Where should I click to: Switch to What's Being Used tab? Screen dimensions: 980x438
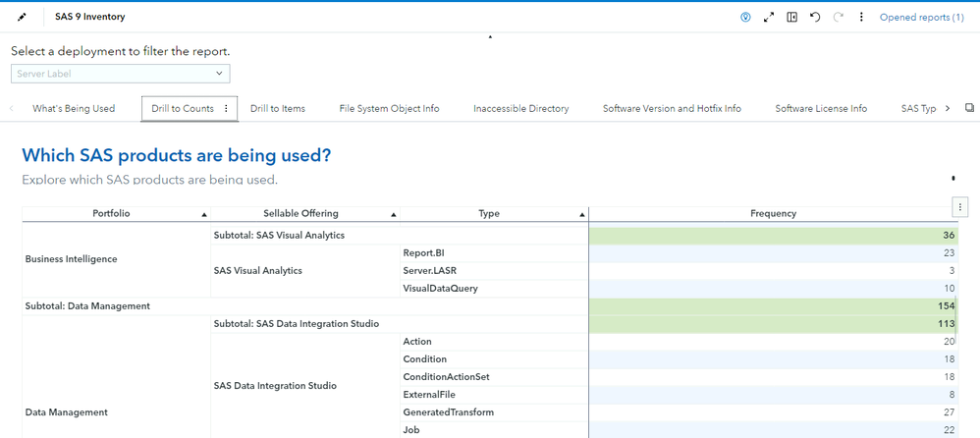tap(74, 108)
